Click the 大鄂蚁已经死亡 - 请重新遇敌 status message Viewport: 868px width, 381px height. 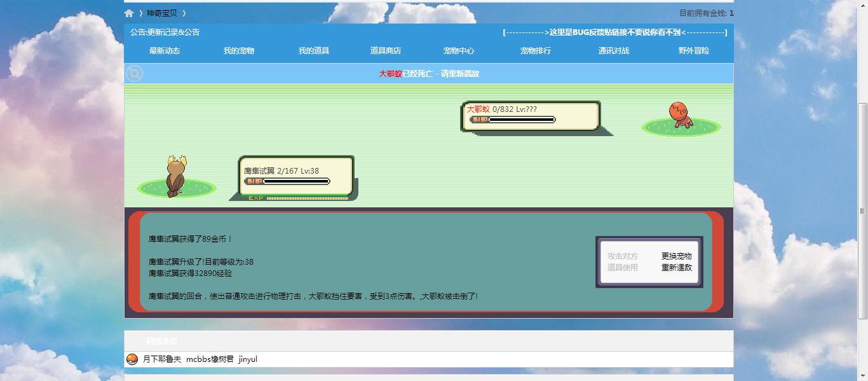(x=429, y=74)
